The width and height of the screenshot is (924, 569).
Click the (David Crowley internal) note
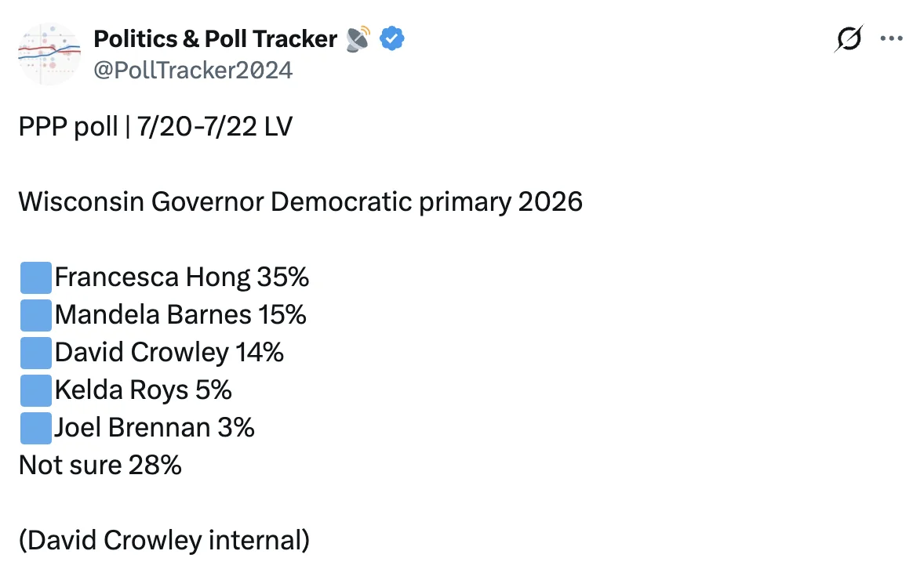[x=165, y=540]
